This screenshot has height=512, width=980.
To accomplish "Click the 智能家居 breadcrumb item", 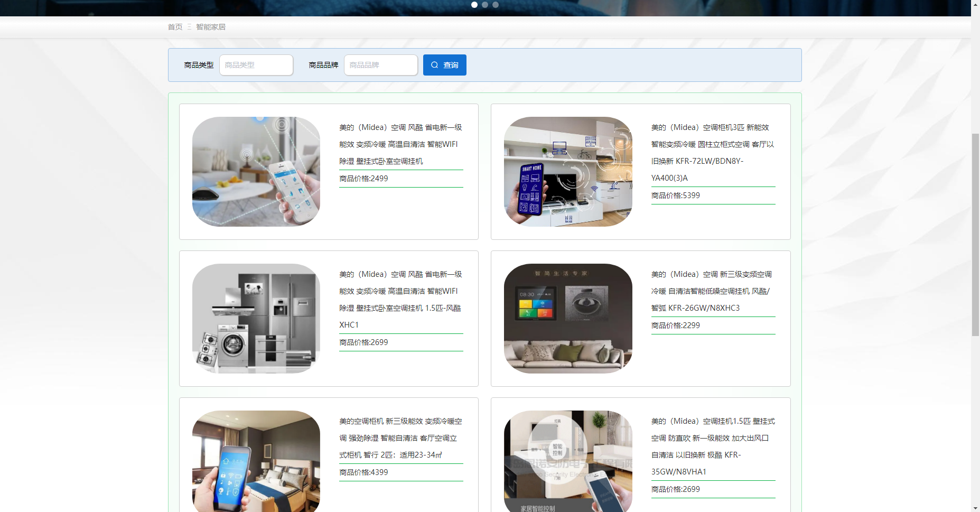I will tap(211, 27).
